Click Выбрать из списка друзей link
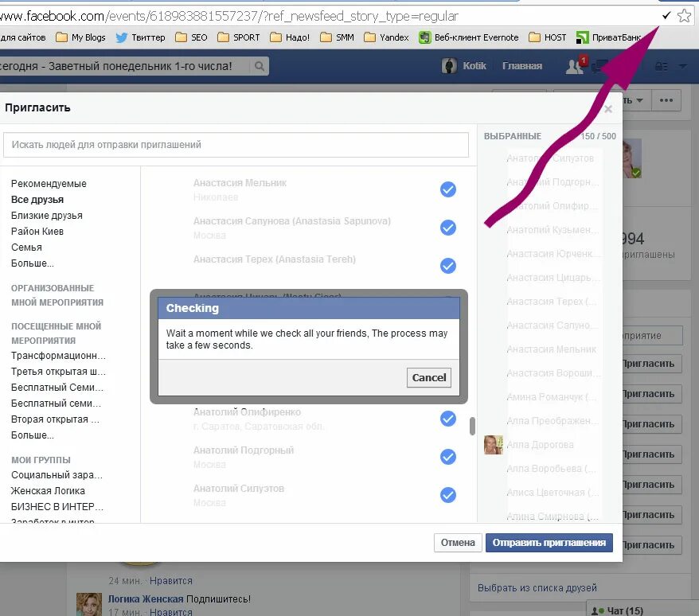The height and width of the screenshot is (616, 699). point(537,588)
